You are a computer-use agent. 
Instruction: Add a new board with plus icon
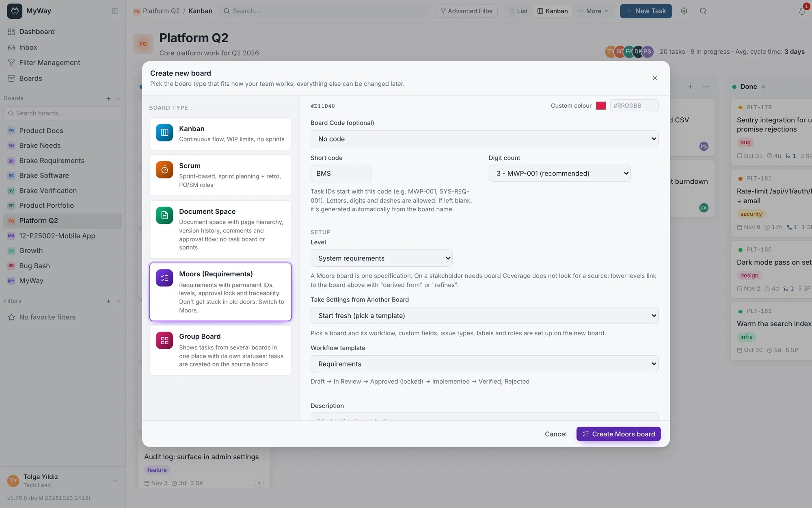coord(108,98)
